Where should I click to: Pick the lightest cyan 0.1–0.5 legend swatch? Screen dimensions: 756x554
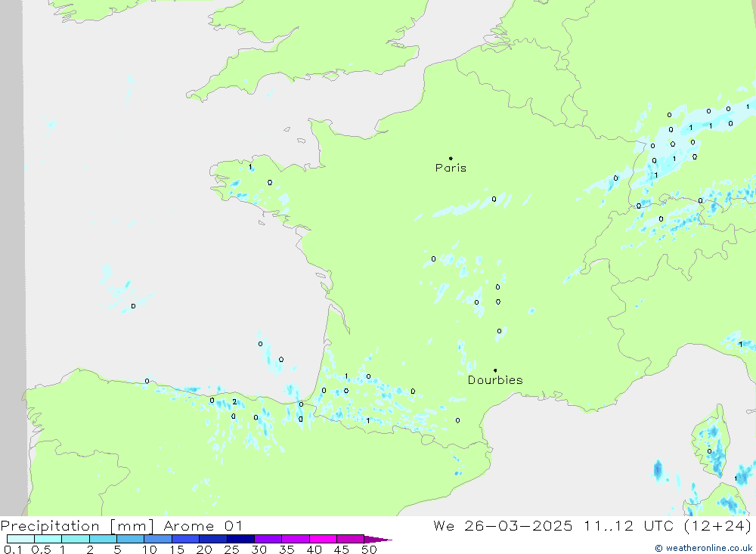[20, 539]
